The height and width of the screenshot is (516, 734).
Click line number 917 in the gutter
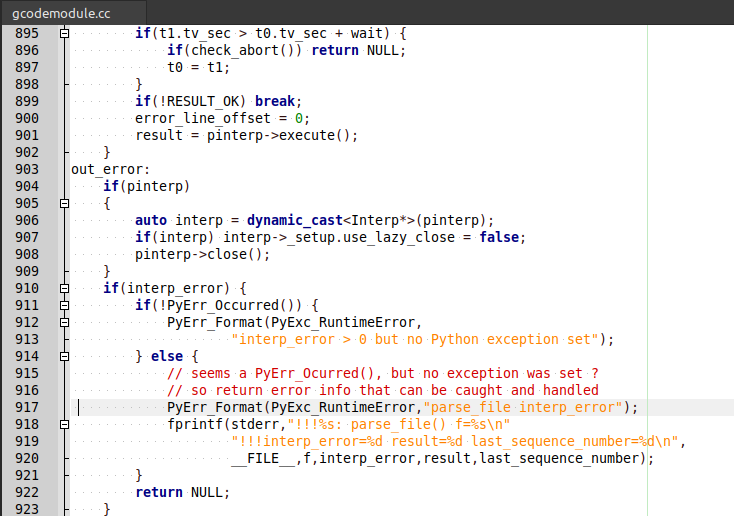(27, 407)
